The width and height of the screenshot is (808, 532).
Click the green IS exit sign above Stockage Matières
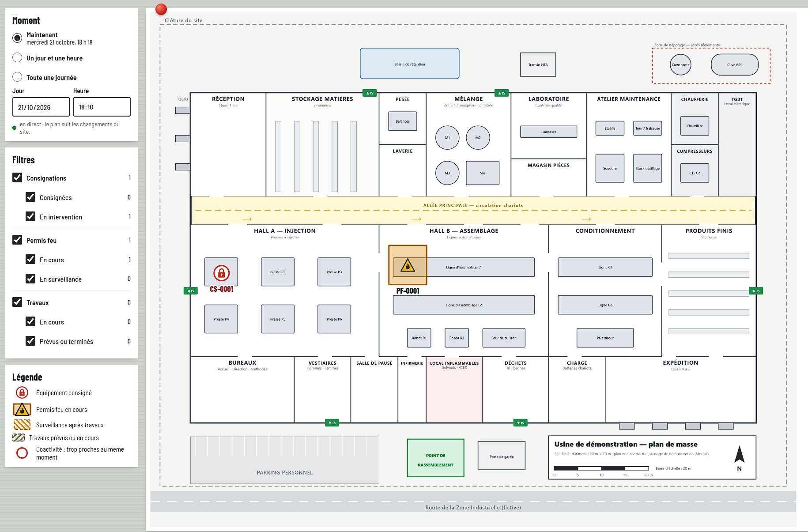(x=370, y=93)
